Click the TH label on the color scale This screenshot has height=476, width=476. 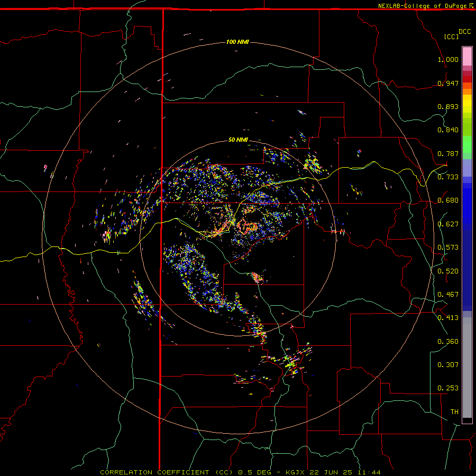(454, 412)
